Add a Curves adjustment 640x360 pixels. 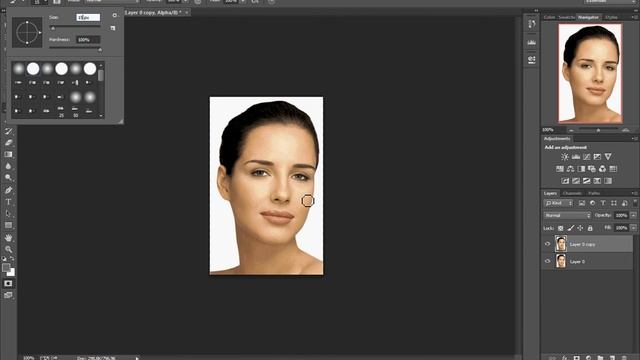[x=587, y=157]
